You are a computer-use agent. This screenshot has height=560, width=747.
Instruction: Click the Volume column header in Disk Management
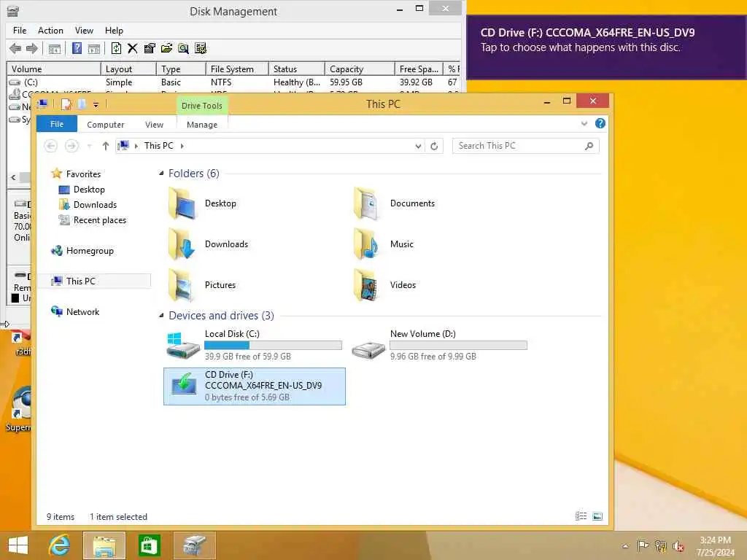tap(54, 69)
